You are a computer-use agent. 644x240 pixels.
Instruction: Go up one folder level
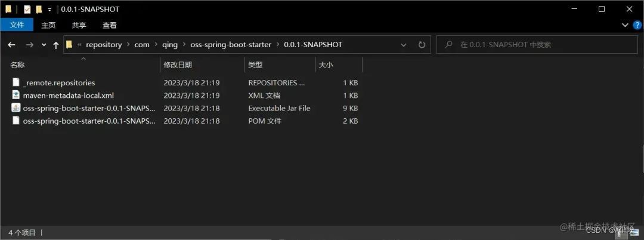click(x=55, y=45)
